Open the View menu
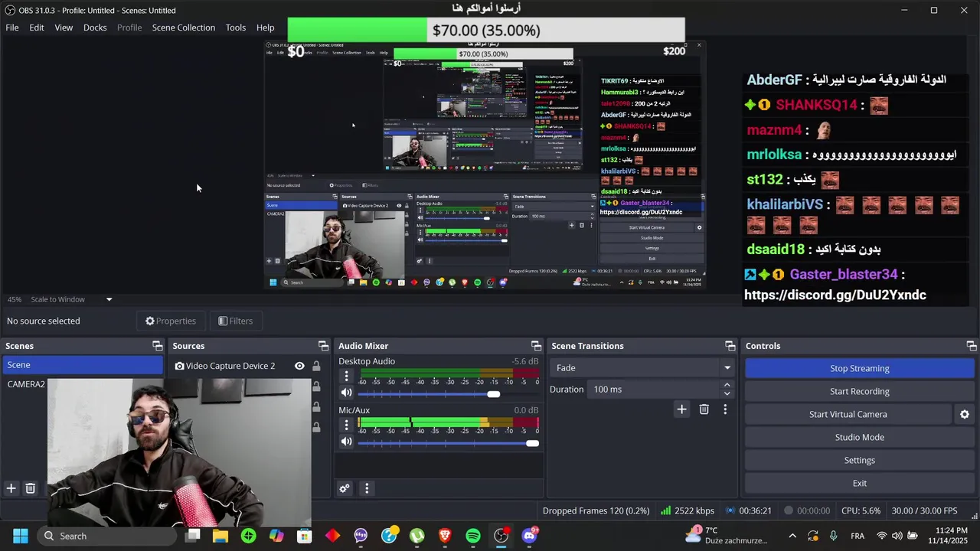 click(64, 28)
